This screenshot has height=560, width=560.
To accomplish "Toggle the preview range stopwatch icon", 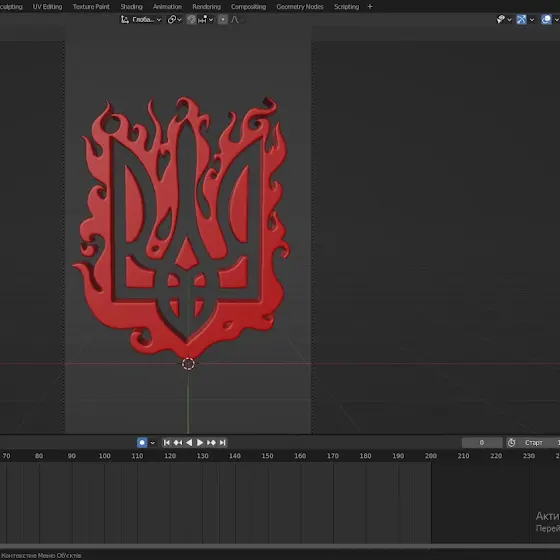I will coord(511,442).
